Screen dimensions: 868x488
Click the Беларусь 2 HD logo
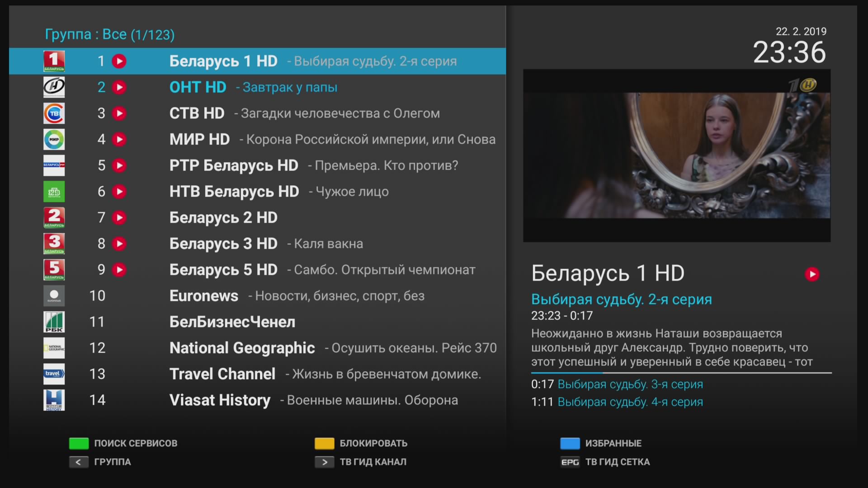[54, 218]
